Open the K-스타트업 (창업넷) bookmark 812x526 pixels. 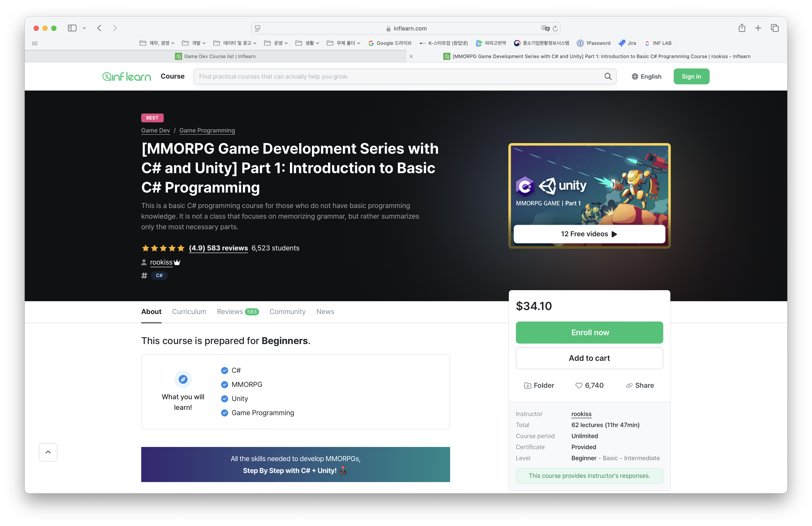pyautogui.click(x=444, y=43)
